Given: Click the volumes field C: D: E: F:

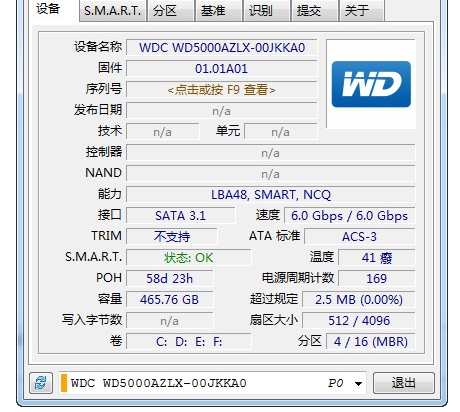Looking at the screenshot, I should (x=188, y=341).
